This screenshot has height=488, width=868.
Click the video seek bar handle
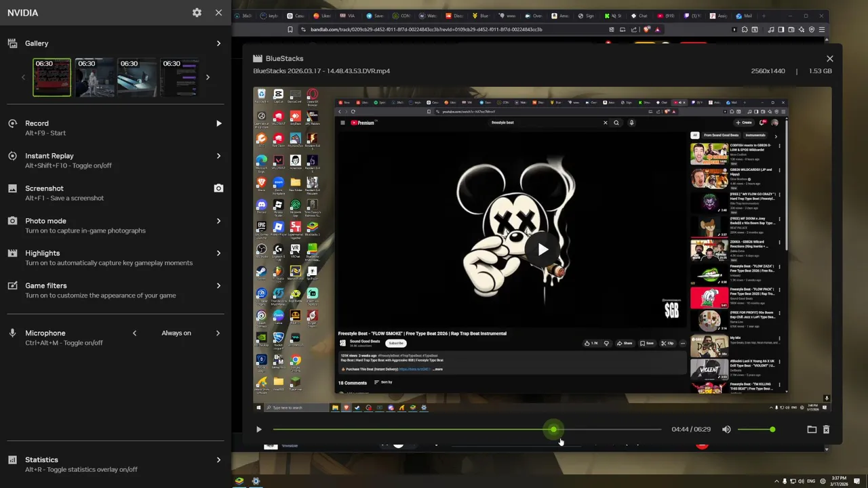click(x=553, y=429)
